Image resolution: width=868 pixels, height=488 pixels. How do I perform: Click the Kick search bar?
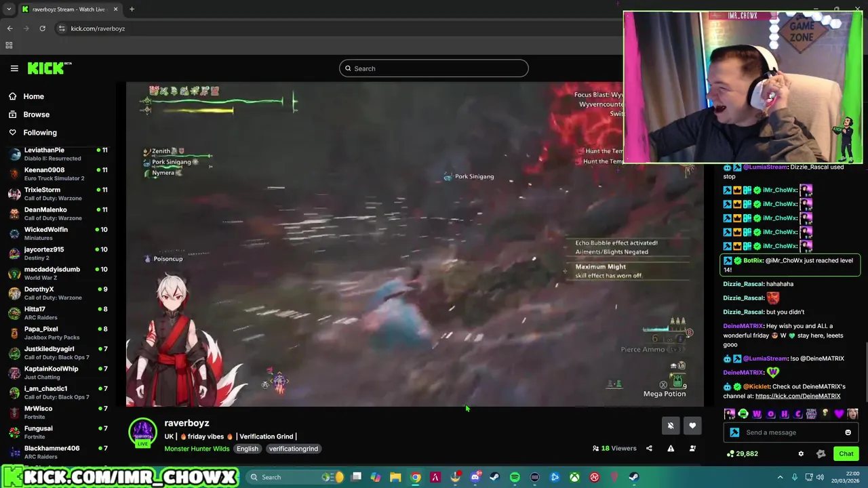click(434, 68)
